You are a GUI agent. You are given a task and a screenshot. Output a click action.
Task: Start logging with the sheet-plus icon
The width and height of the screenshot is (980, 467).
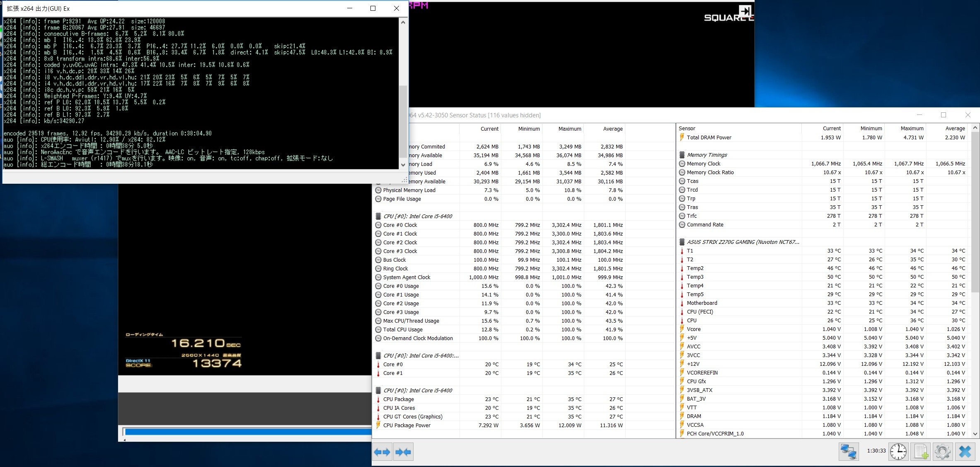(x=921, y=452)
